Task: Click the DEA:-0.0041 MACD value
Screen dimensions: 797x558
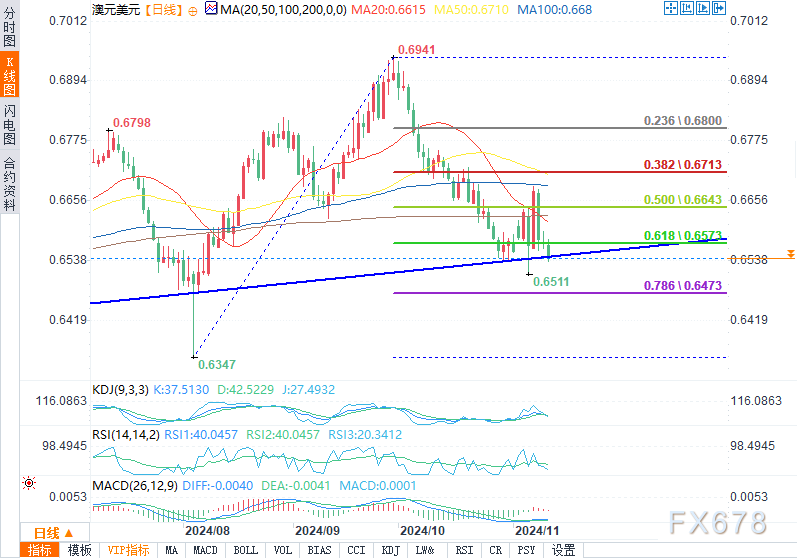Action: point(295,485)
